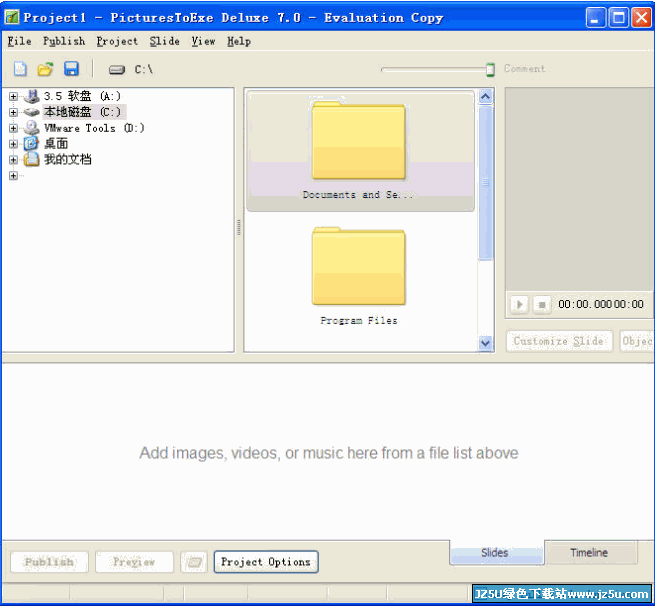Play the slide preview

pyautogui.click(x=520, y=304)
